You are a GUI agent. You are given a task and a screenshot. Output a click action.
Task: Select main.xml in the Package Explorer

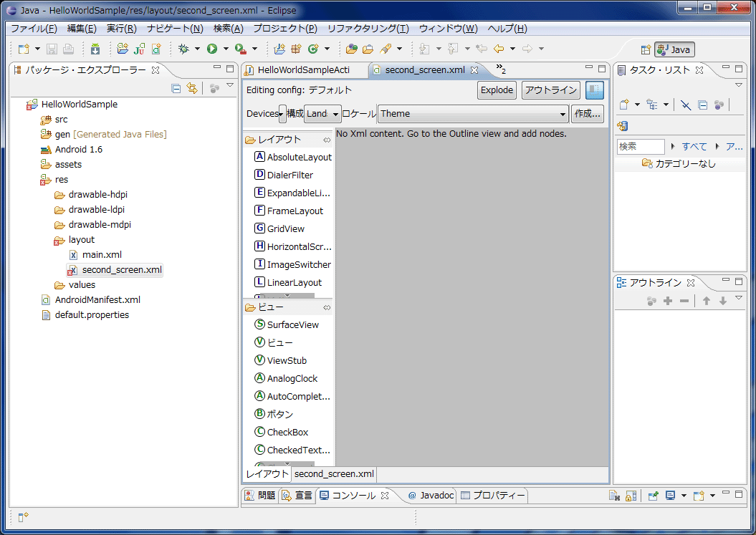point(102,254)
